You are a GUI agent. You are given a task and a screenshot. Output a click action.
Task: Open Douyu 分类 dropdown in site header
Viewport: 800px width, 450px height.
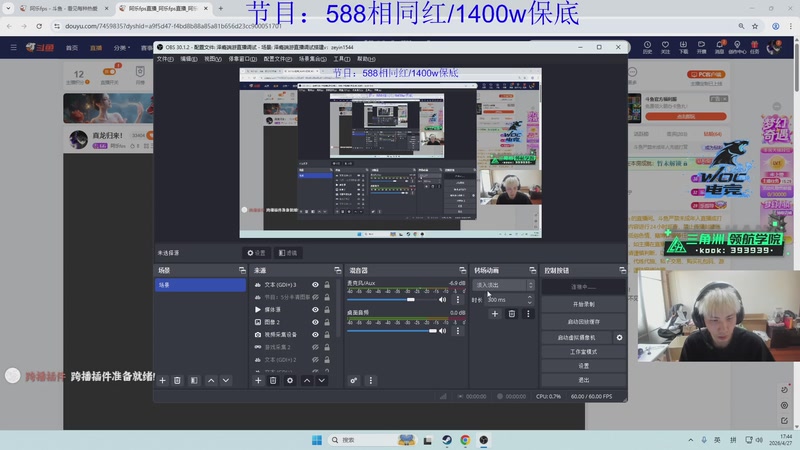click(121, 48)
